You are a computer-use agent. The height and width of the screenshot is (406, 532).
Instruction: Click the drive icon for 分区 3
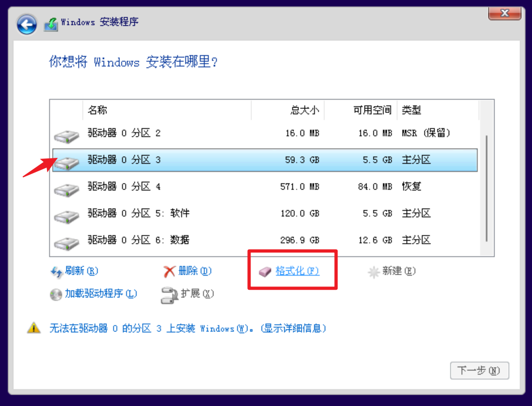click(x=66, y=163)
